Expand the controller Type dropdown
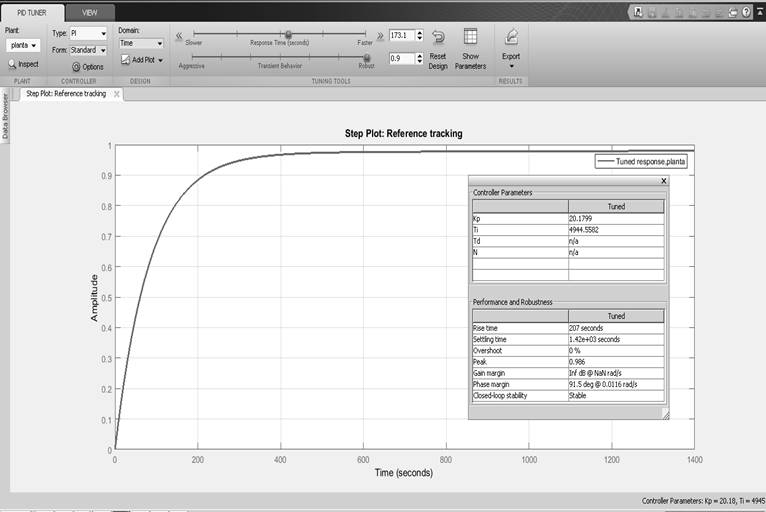 coord(88,33)
